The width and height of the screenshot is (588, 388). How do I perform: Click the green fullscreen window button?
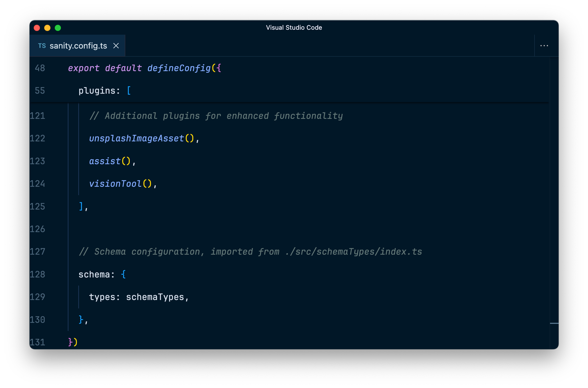[x=58, y=28]
